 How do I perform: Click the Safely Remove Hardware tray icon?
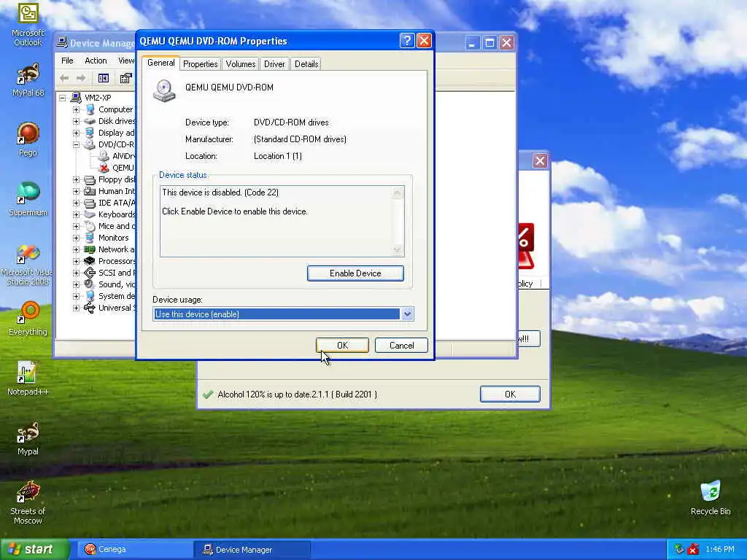tap(679, 550)
